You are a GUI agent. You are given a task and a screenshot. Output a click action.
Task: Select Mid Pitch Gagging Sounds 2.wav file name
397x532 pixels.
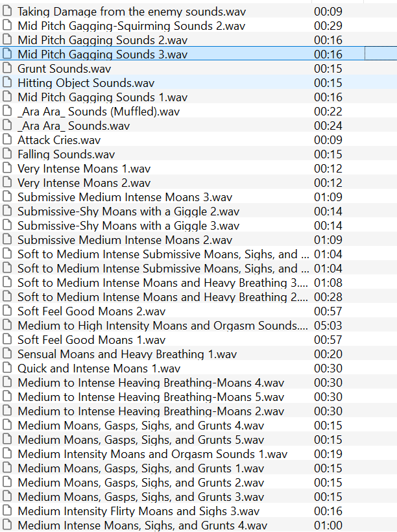click(x=102, y=40)
